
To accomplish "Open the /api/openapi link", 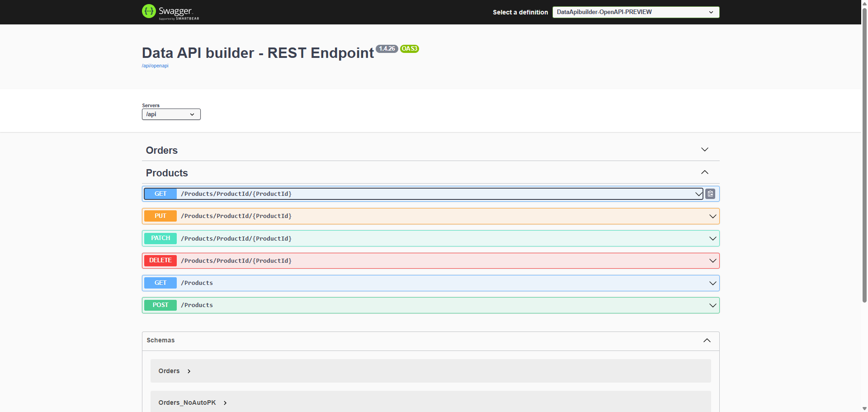I will pos(155,66).
